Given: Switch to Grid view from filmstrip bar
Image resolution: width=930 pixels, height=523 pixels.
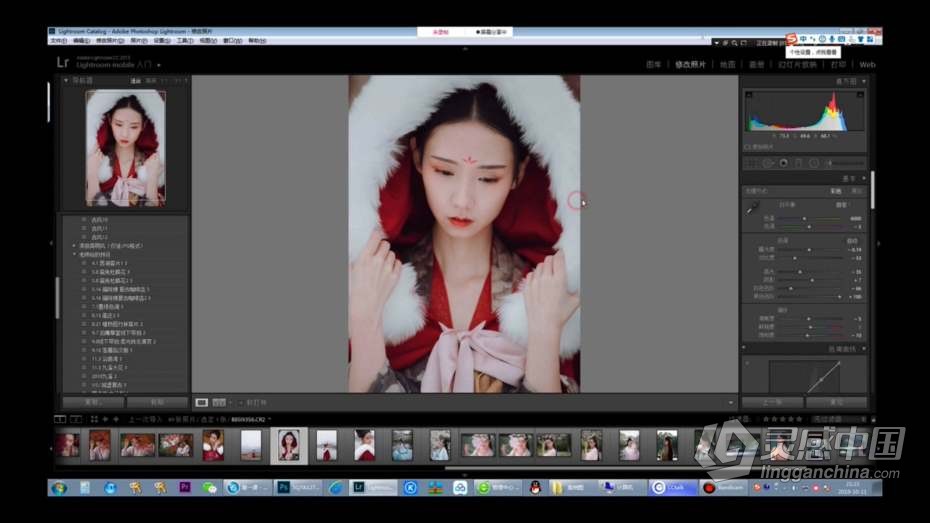Looking at the screenshot, I should [x=94, y=419].
